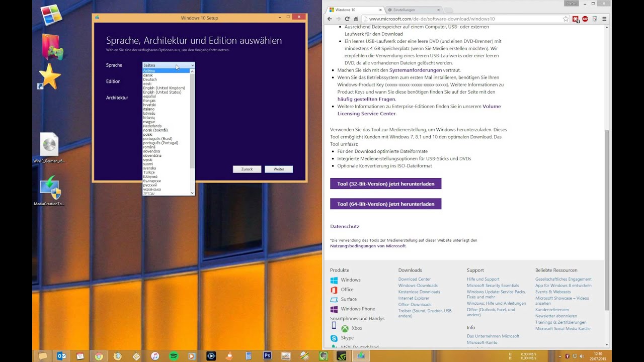Open VLC media player from taskbar
Image resolution: width=644 pixels, height=362 pixels.
[230, 356]
